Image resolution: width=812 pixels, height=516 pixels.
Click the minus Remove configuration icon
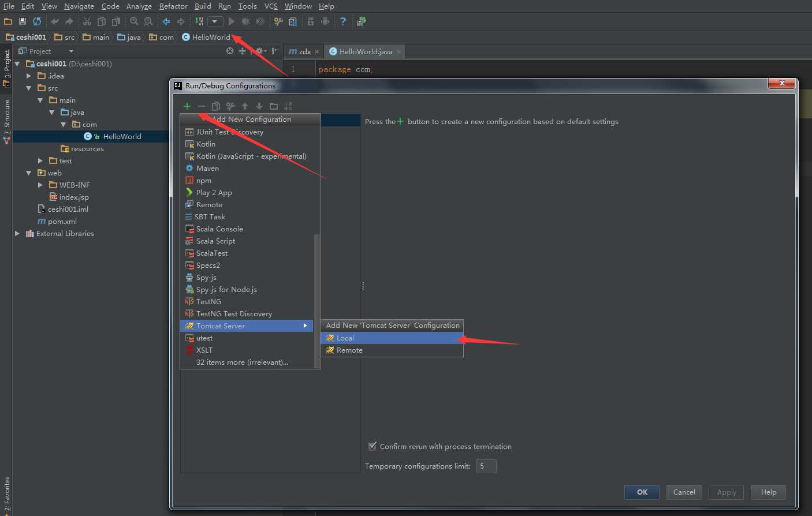[x=201, y=106]
